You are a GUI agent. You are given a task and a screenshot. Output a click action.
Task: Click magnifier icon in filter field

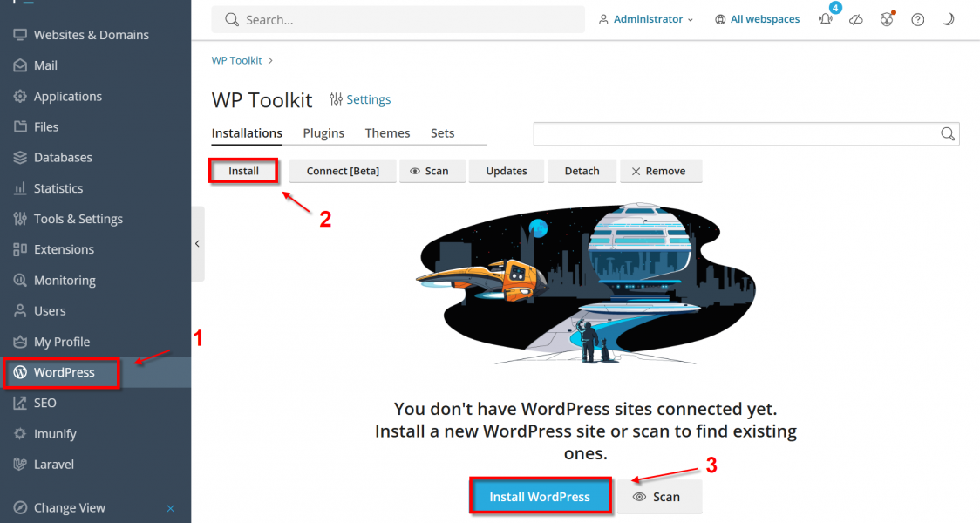(948, 133)
